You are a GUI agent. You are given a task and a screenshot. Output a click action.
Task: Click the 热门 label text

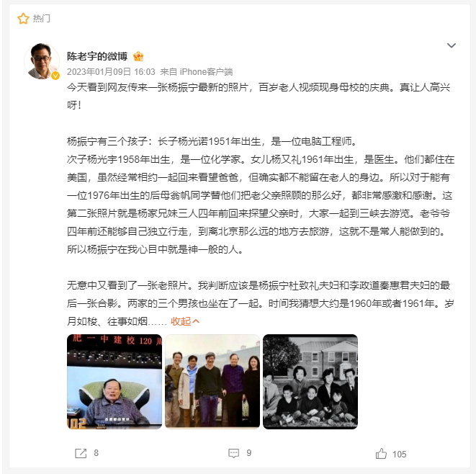point(42,19)
